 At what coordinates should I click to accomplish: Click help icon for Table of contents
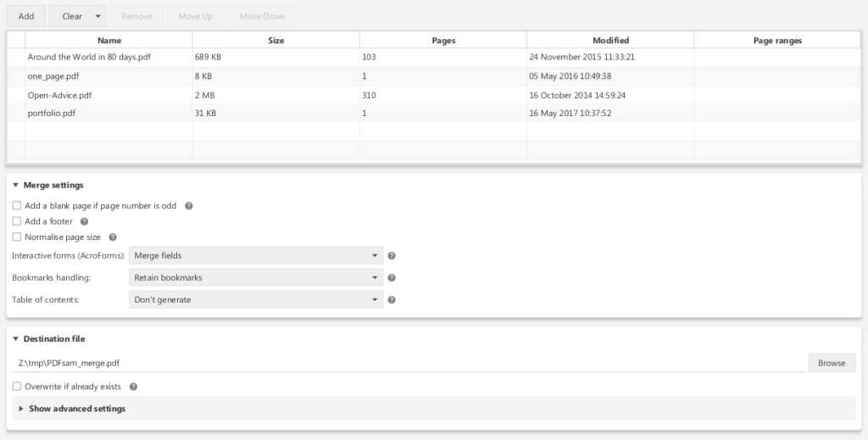[x=392, y=300]
